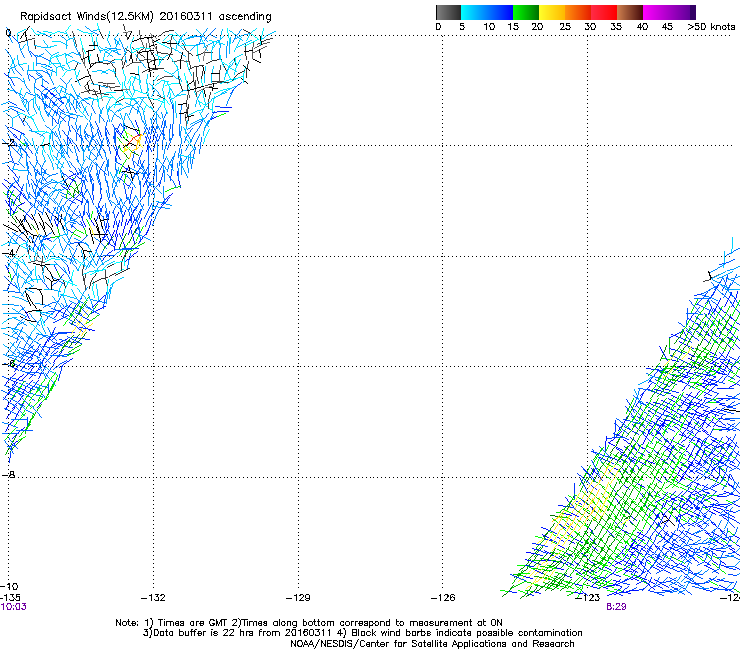Click the purple time stamp 8:29

[x=616, y=607]
